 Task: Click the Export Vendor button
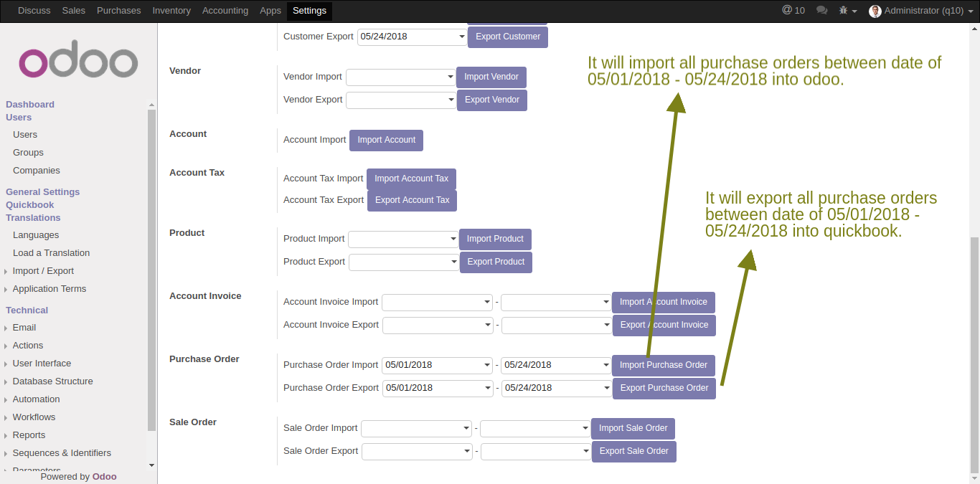[492, 100]
